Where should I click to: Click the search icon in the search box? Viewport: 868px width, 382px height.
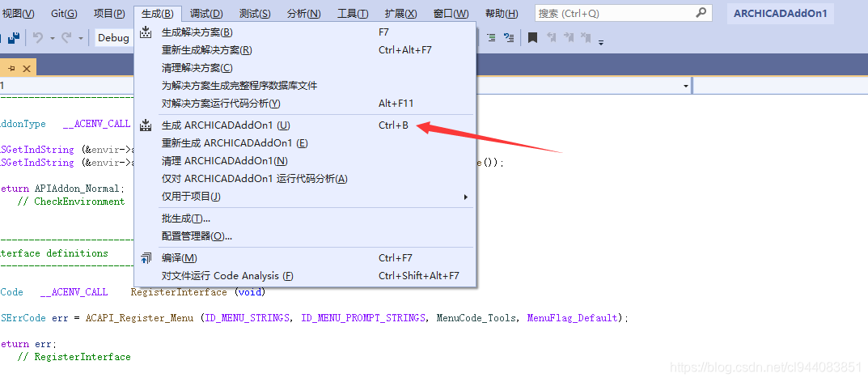pyautogui.click(x=701, y=13)
